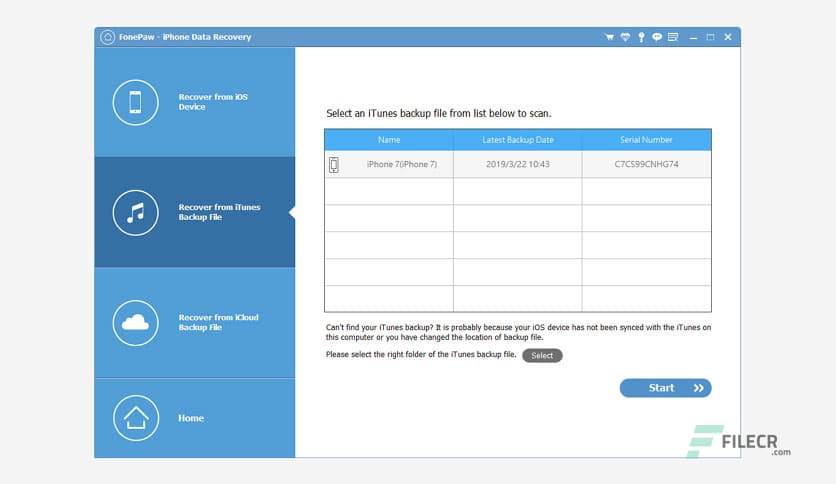Close the FonePaw window
Viewport: 836px width, 484px height.
pos(728,37)
